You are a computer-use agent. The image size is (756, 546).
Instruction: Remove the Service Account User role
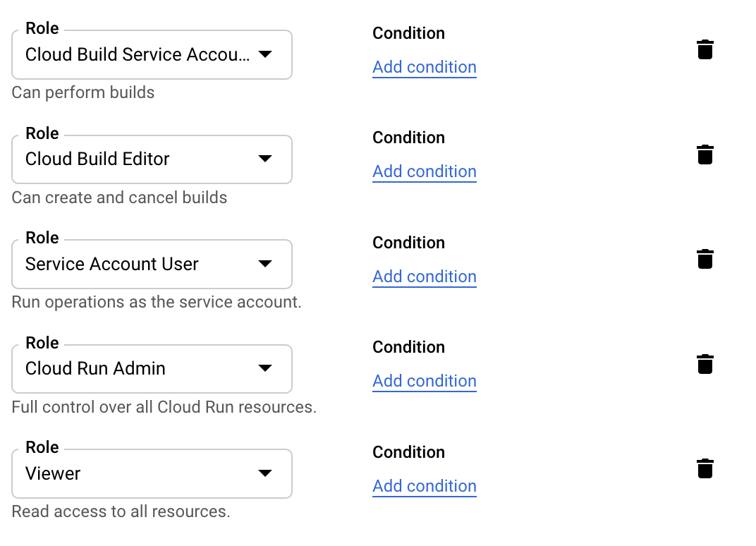705,259
